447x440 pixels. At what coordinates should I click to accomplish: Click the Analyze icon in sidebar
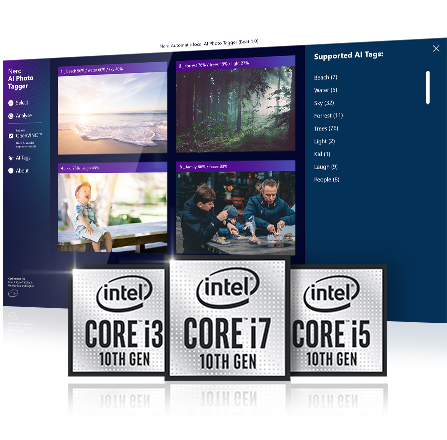11,116
